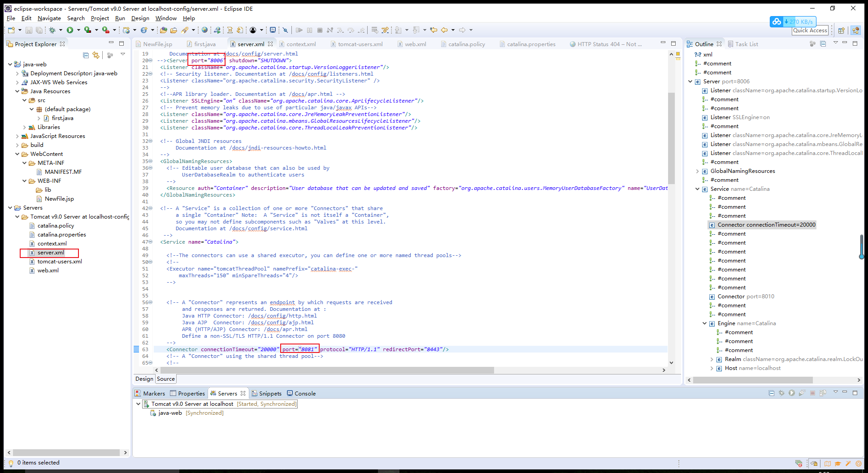The height and width of the screenshot is (473, 868).
Task: Collapse the WebContent folder
Action: point(17,154)
